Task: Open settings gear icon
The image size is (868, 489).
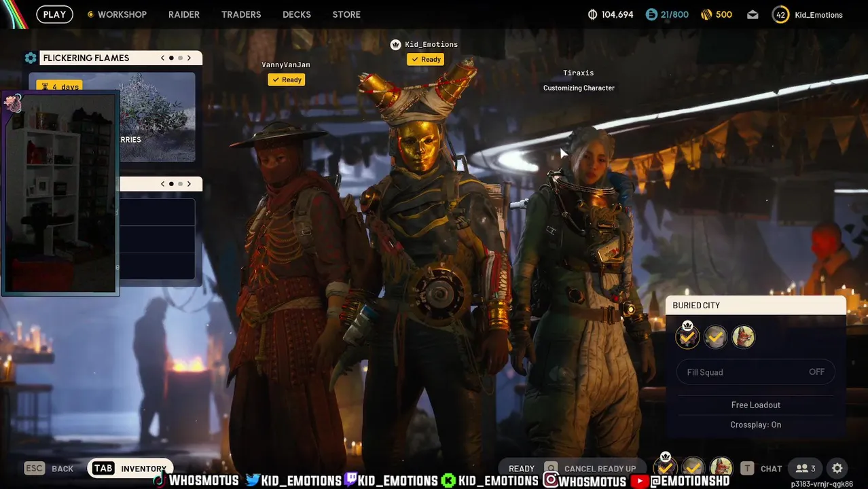Action: (x=837, y=468)
